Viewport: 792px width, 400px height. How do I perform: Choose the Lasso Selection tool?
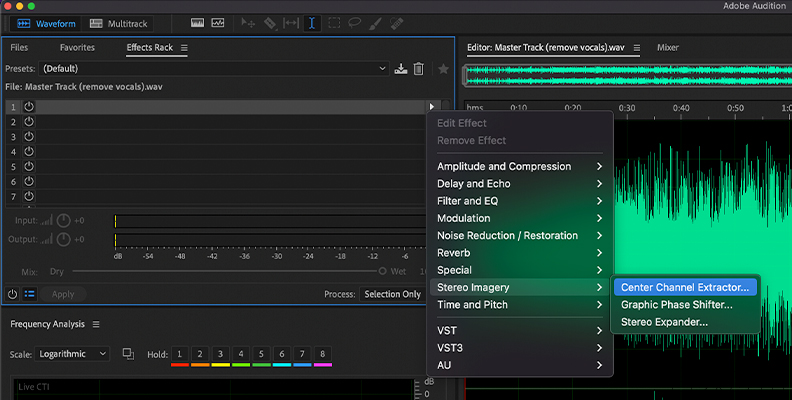click(x=355, y=23)
